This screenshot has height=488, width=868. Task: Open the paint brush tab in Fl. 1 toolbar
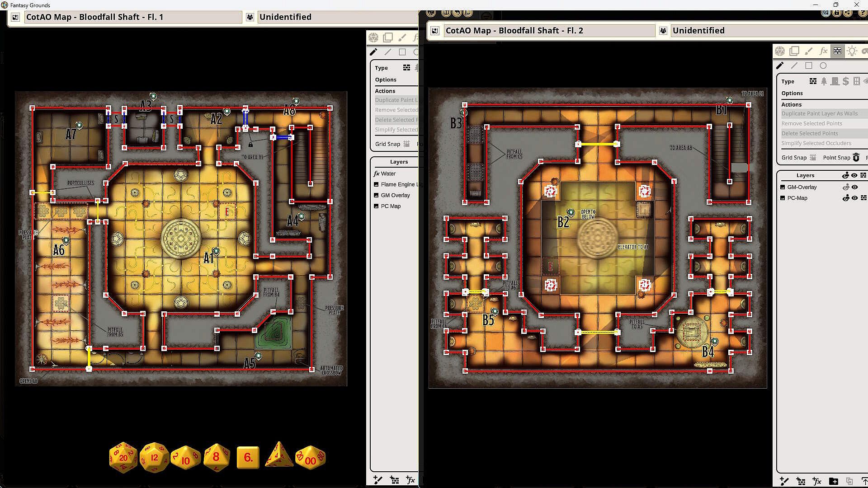402,38
